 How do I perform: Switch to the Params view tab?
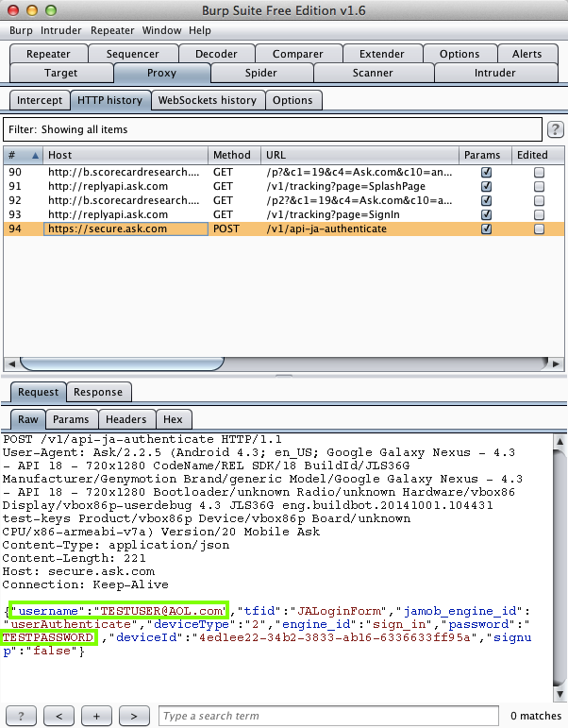(x=71, y=419)
